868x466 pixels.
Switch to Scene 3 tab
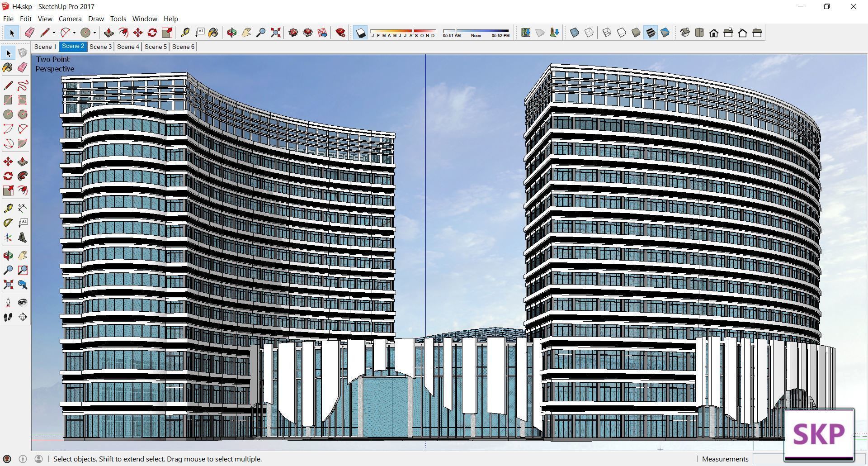pos(100,47)
